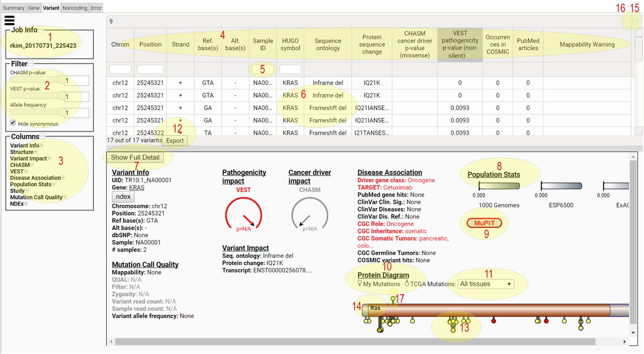Click the detail panel horizontal scrollbar
The height and width of the screenshot is (354, 644).
355,342
